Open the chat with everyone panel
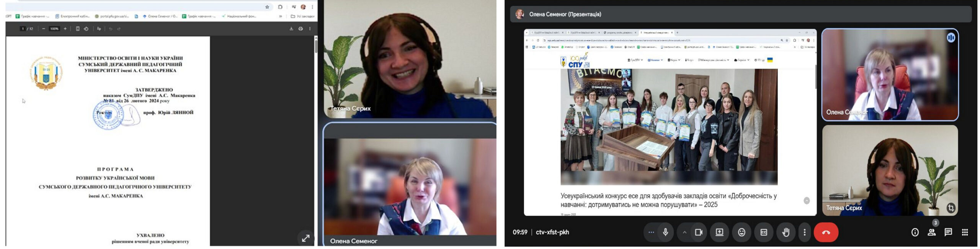Image resolution: width=980 pixels, height=249 pixels. 948,232
